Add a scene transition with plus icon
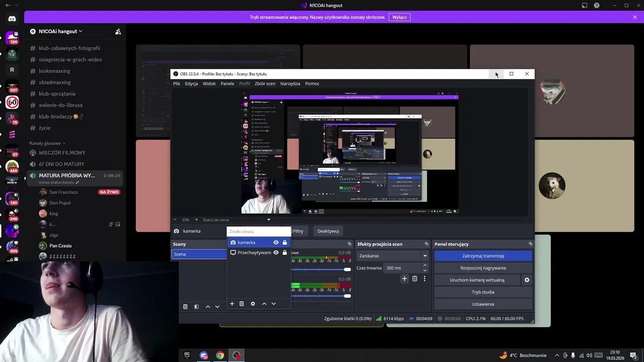Screen dimensions: 644x362 (x=404, y=279)
